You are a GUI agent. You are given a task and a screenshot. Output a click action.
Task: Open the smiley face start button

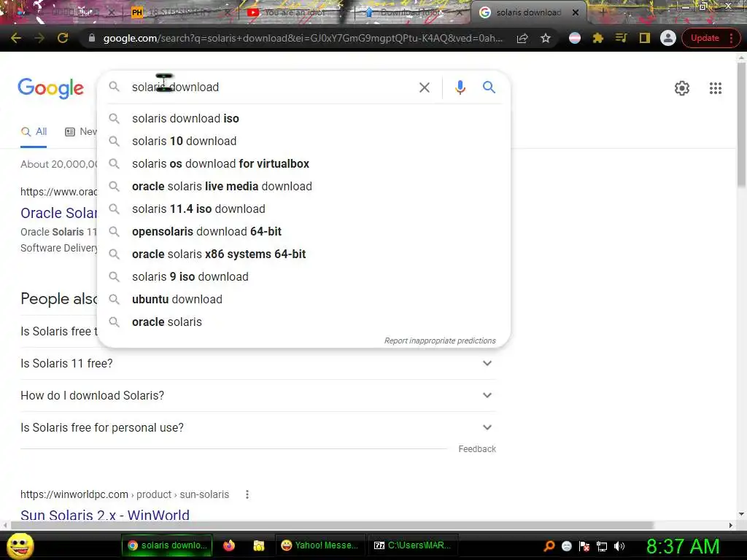click(x=20, y=545)
